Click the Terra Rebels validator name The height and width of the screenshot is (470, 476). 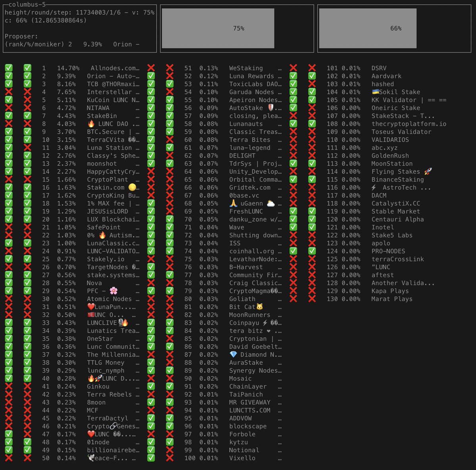click(x=109, y=394)
